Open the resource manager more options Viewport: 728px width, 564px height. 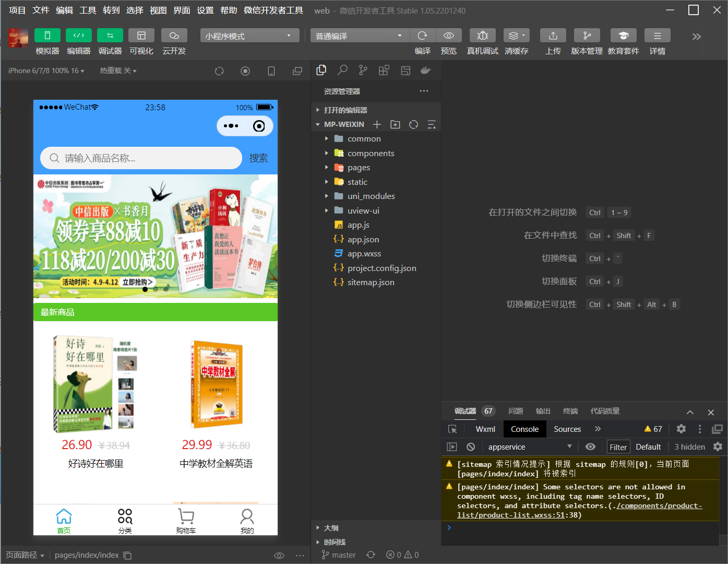pyautogui.click(x=424, y=91)
